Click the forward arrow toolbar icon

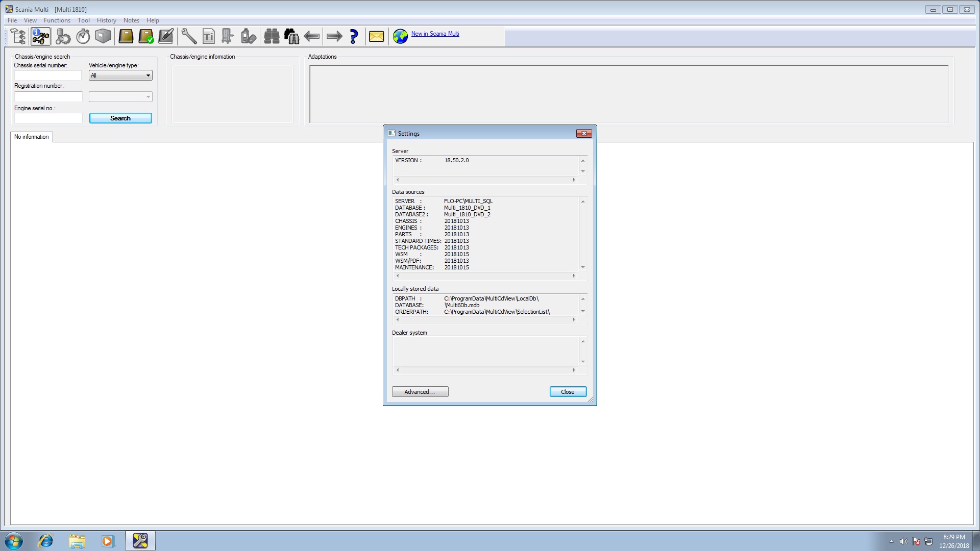334,36
